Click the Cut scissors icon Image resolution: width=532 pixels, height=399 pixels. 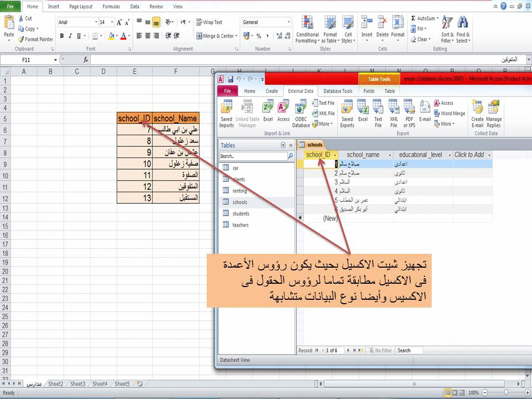21,19
